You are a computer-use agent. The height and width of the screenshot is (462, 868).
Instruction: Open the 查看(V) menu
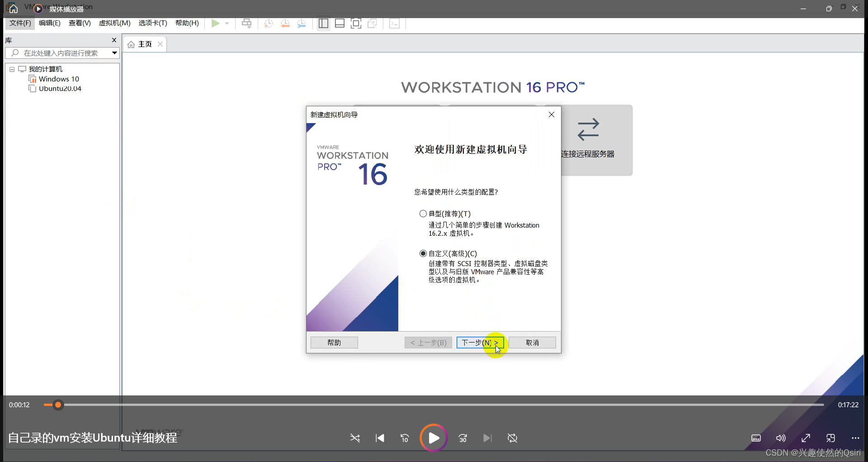(x=80, y=23)
